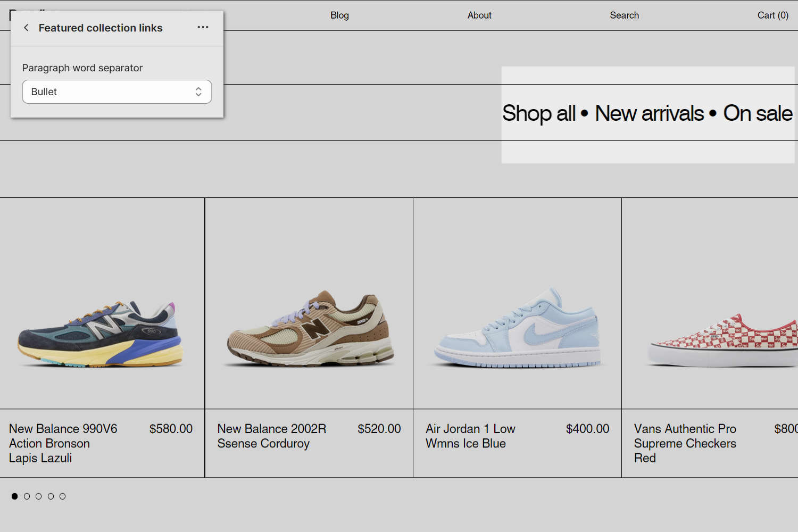Viewport: 798px width, 532px height.
Task: Select the fourth carousel pagination dot
Action: point(51,496)
